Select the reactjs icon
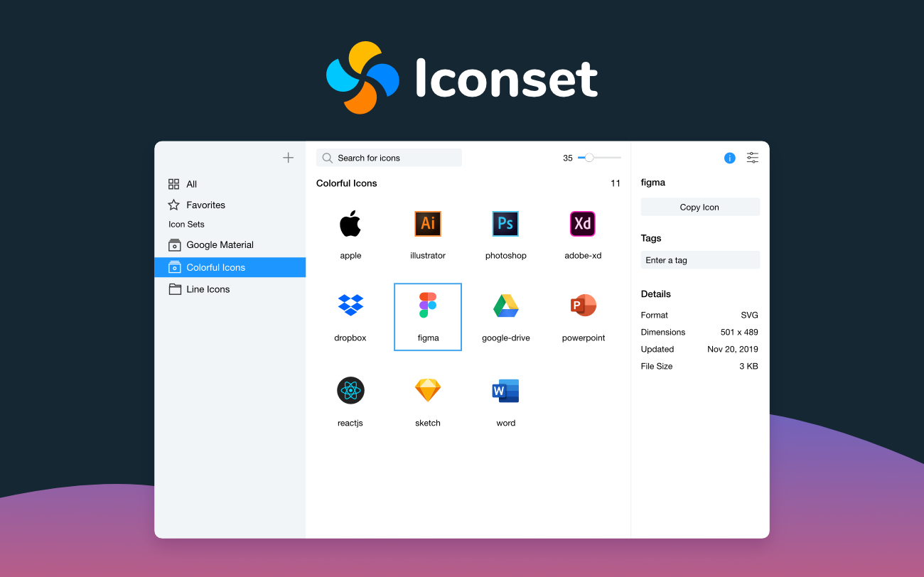 pos(350,390)
